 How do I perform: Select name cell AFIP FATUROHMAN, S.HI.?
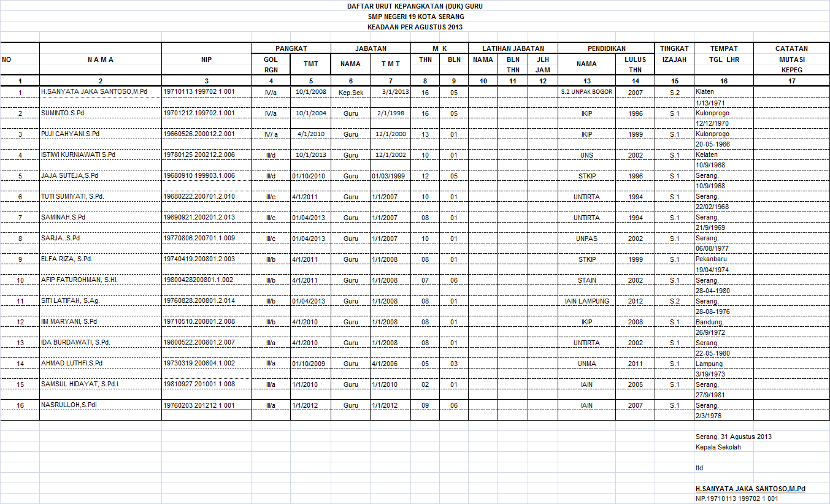coord(101,280)
